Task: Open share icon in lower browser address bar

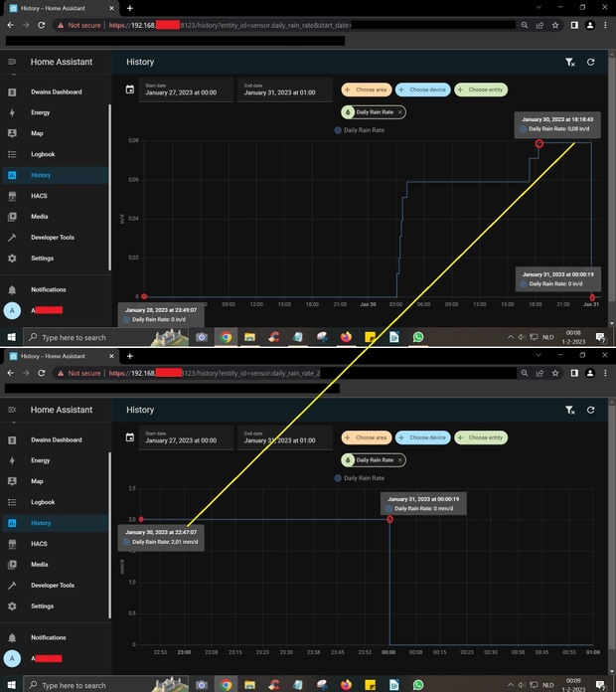Action: 539,373
